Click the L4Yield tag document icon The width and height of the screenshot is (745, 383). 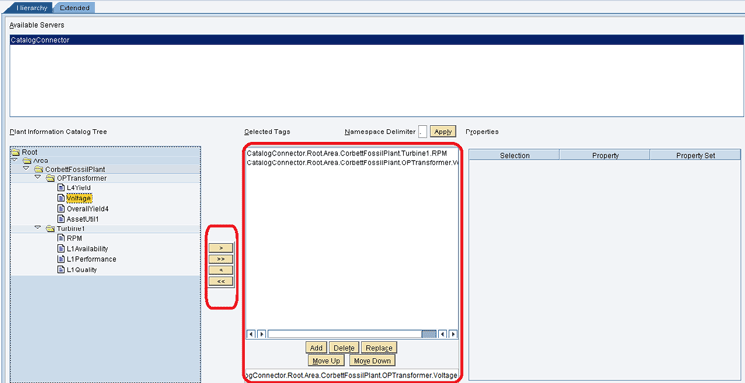pyautogui.click(x=60, y=187)
